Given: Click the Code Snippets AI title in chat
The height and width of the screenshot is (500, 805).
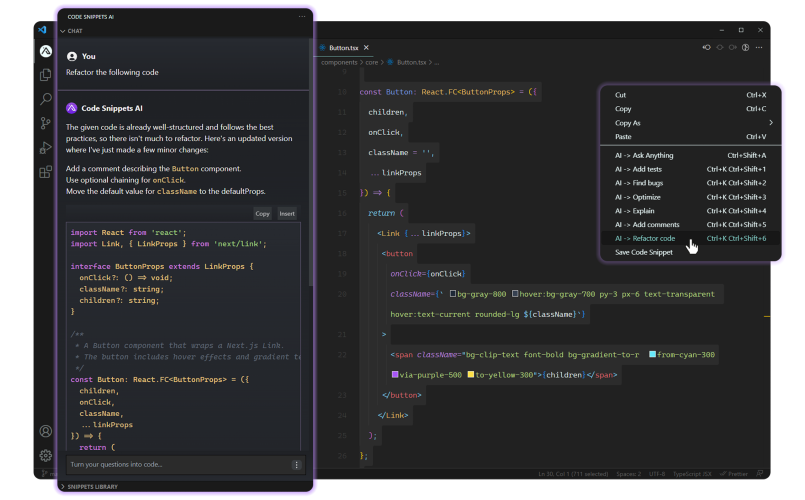Looking at the screenshot, I should [x=112, y=108].
